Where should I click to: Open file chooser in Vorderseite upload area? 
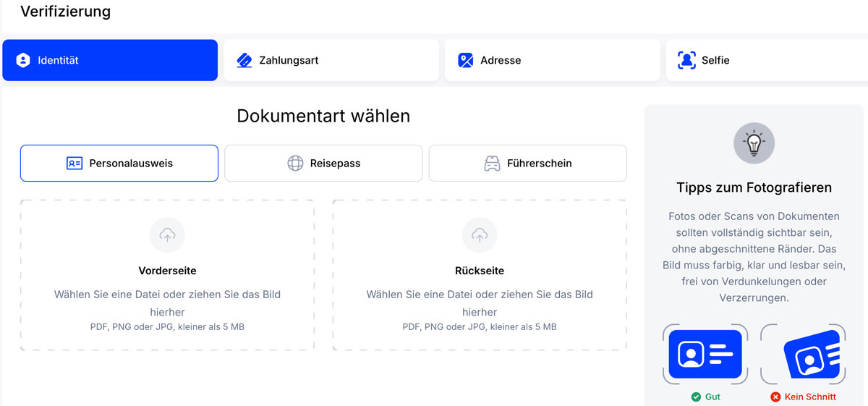(167, 276)
